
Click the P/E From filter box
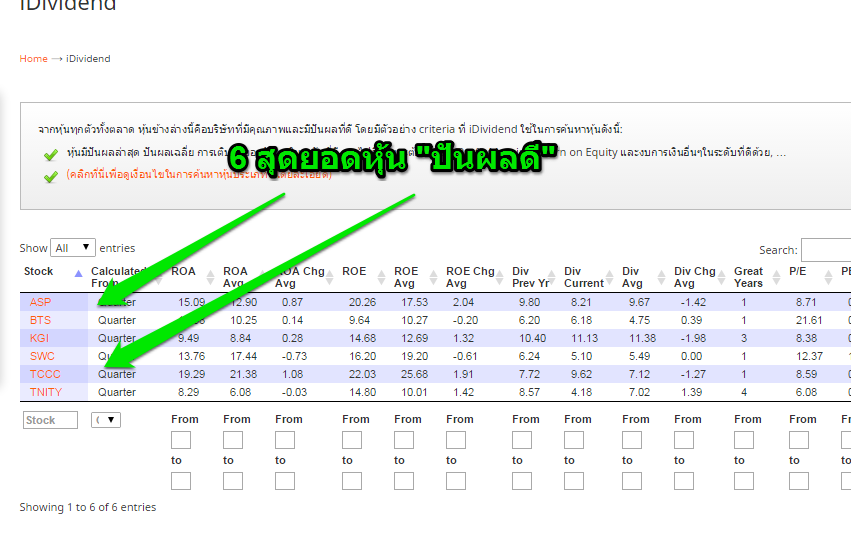tap(799, 440)
